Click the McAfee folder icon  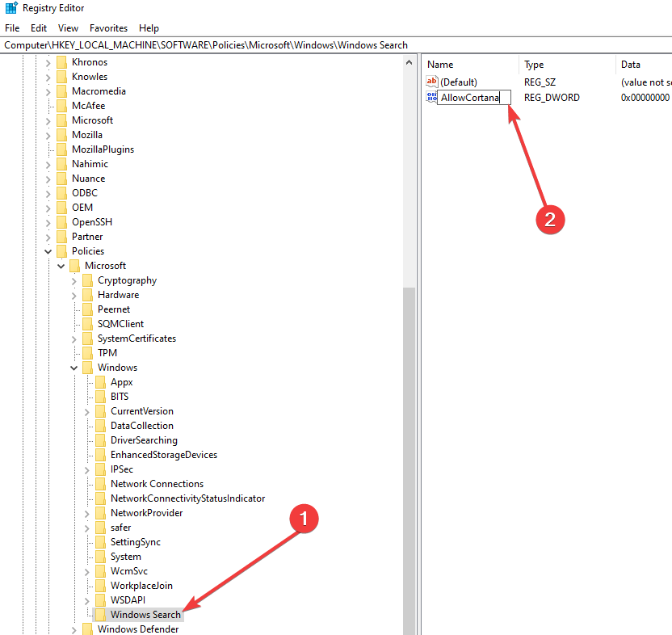click(62, 106)
